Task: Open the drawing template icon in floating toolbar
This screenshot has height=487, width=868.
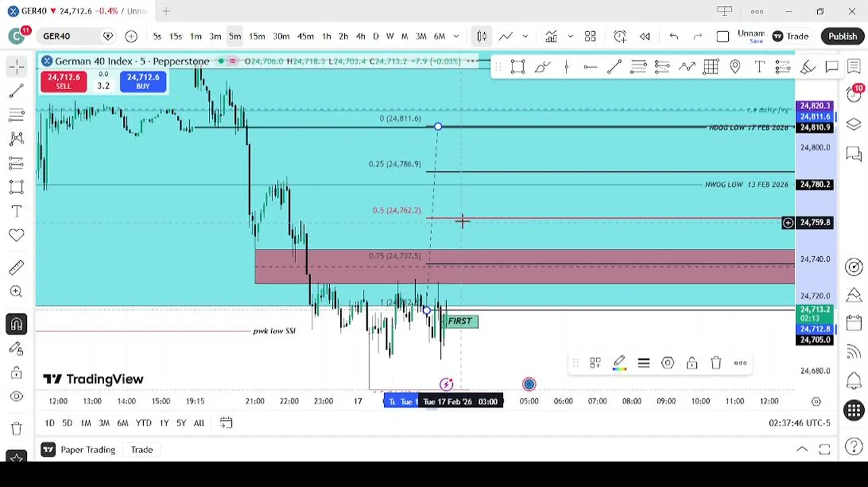Action: (x=595, y=363)
